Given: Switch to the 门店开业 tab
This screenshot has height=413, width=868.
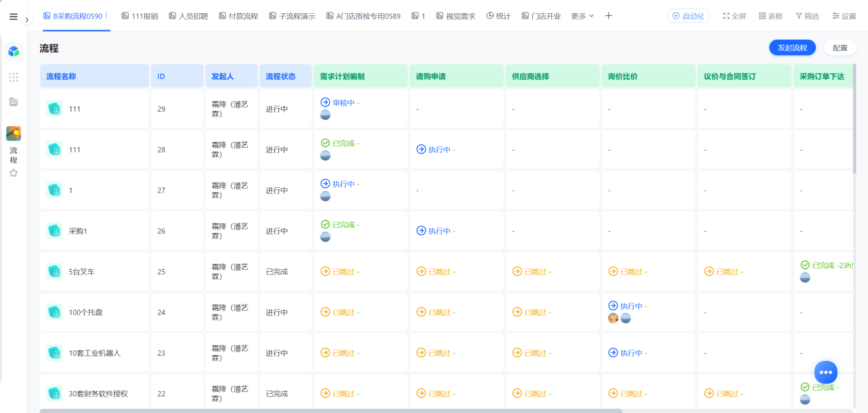Looking at the screenshot, I should (541, 16).
